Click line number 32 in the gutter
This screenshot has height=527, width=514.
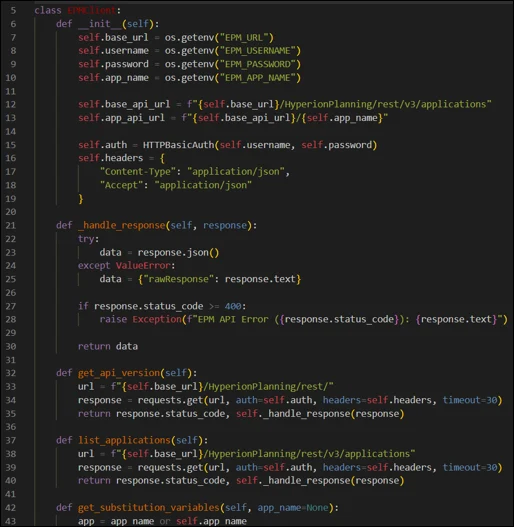(11, 373)
